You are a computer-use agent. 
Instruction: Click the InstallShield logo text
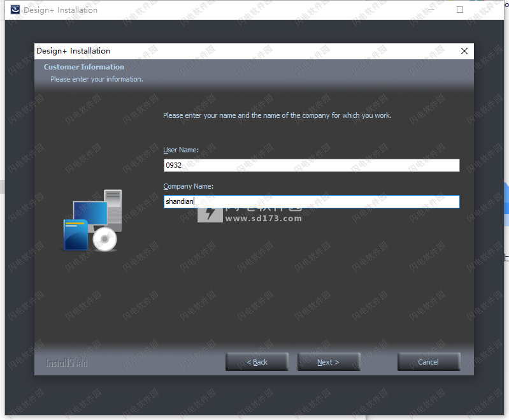pos(66,363)
